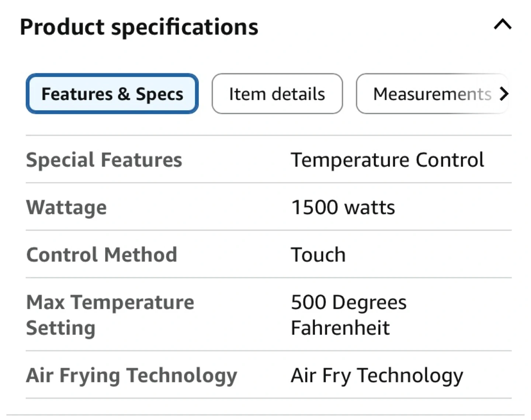Click the Control Method label
531x420 pixels.
(x=102, y=255)
